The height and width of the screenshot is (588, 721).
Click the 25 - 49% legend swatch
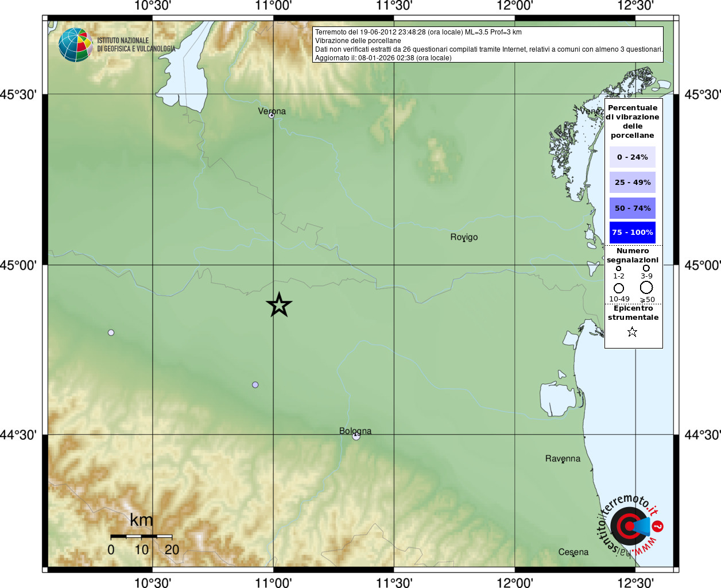tap(633, 182)
